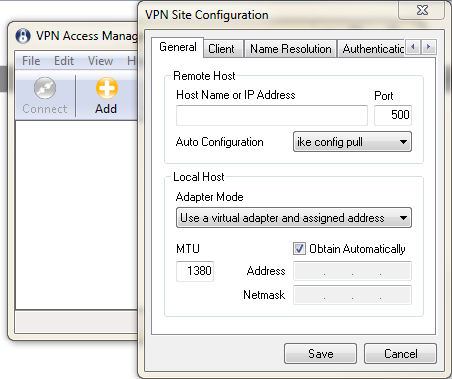Screen dimensions: 452x379
Task: Toggle the Obtain Automatically checkbox
Action: pos(299,249)
